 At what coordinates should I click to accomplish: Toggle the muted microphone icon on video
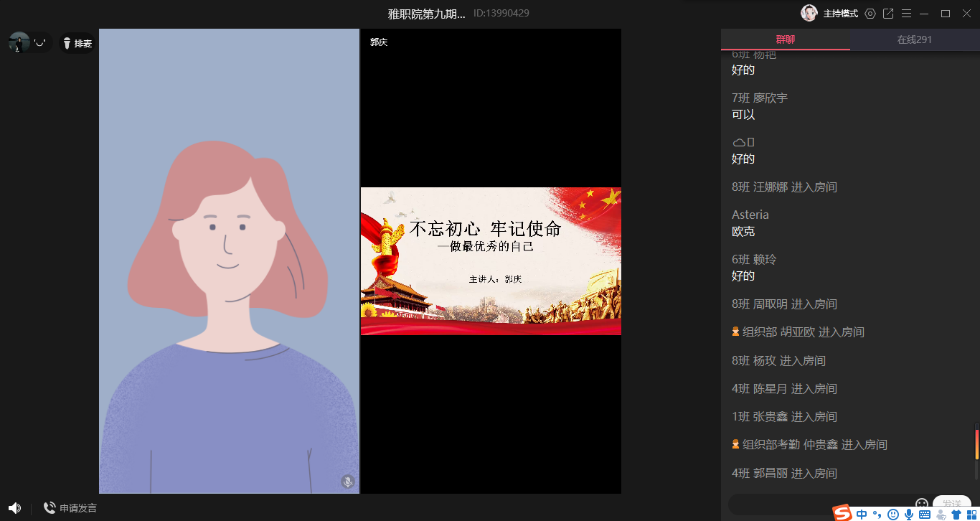click(348, 482)
